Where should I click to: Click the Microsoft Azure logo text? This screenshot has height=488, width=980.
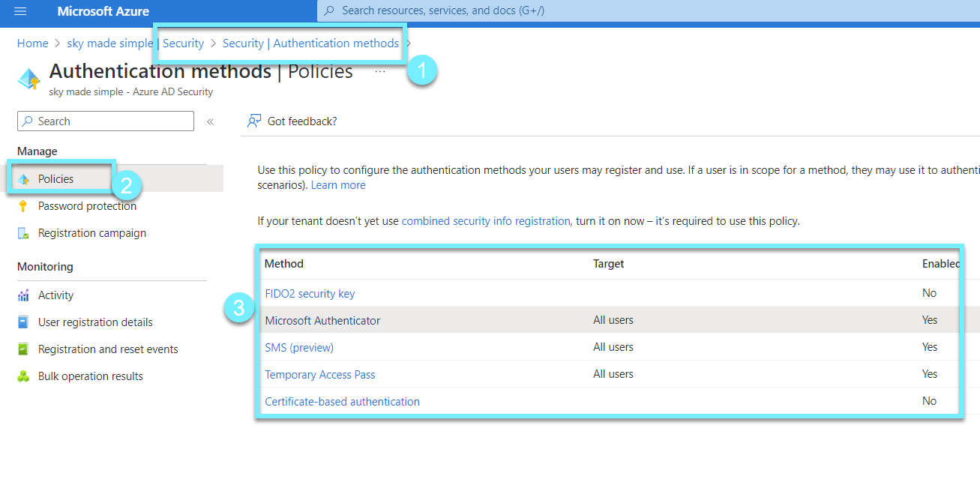[103, 11]
